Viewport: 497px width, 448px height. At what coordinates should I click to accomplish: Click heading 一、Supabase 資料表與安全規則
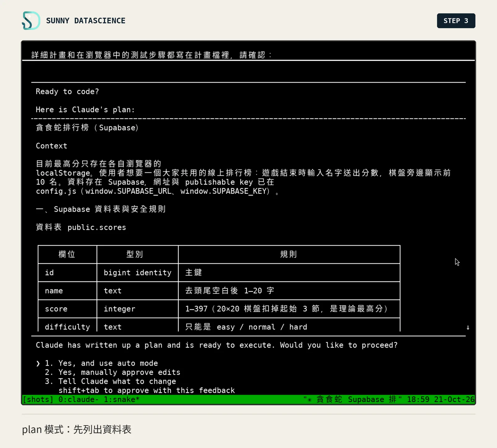(x=101, y=209)
